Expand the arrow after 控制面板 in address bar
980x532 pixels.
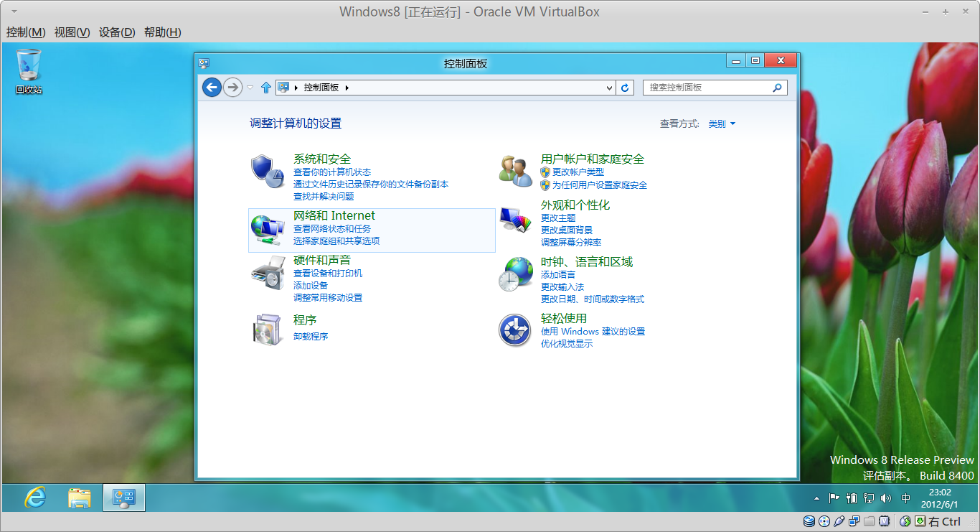click(x=347, y=88)
